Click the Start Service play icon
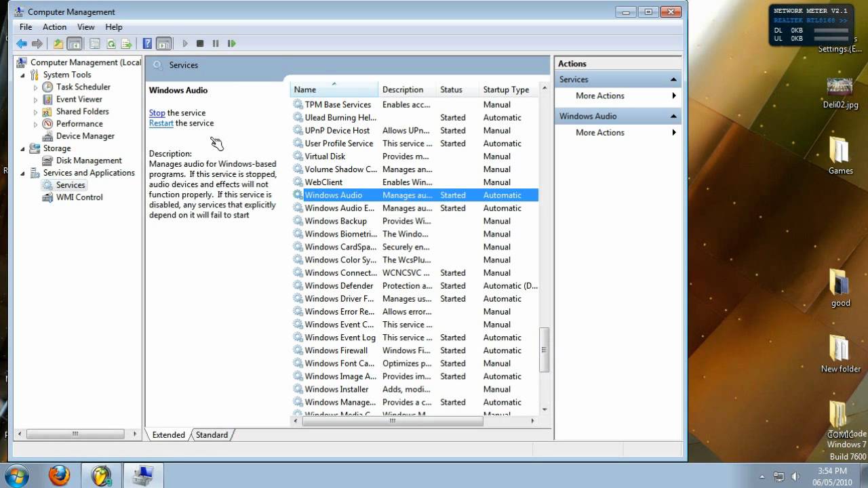868x488 pixels. [184, 43]
